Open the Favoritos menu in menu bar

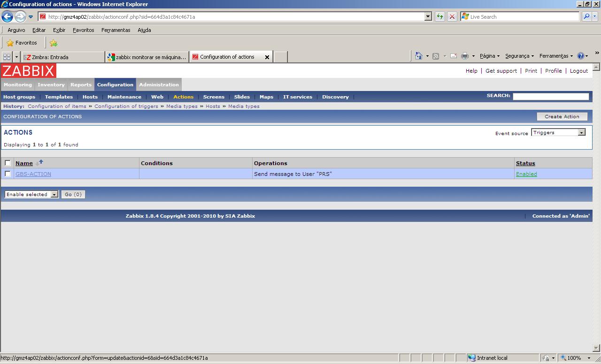[x=84, y=30]
